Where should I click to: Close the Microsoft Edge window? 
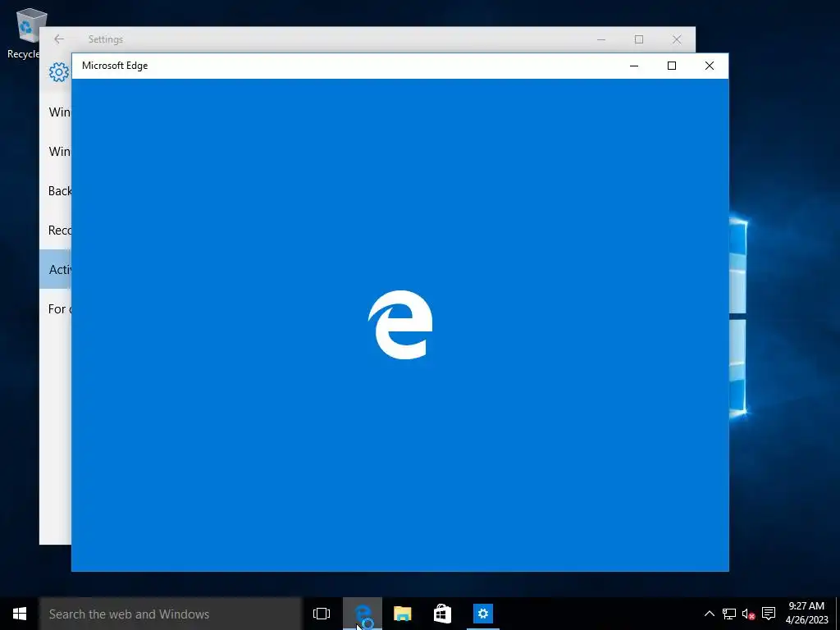pos(710,66)
